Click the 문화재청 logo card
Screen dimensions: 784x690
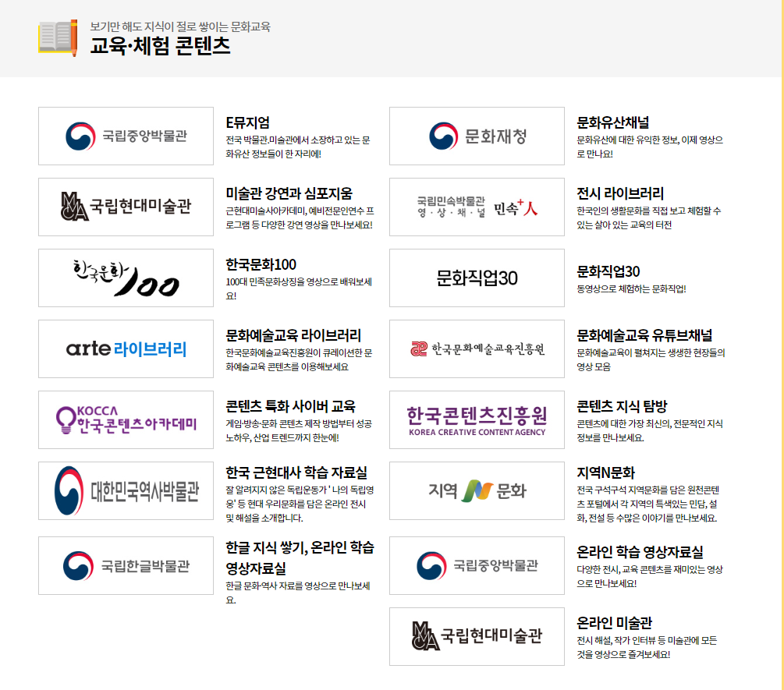(x=477, y=136)
